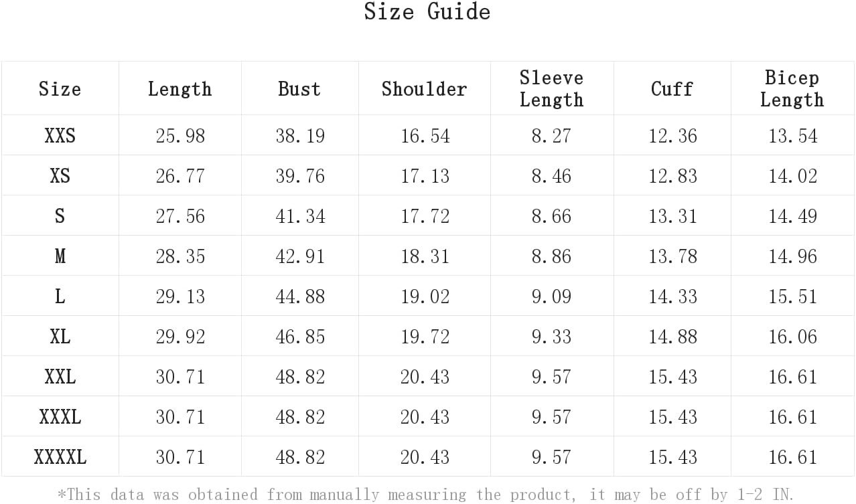Click the XS size row label
856x504 pixels.
click(x=60, y=176)
